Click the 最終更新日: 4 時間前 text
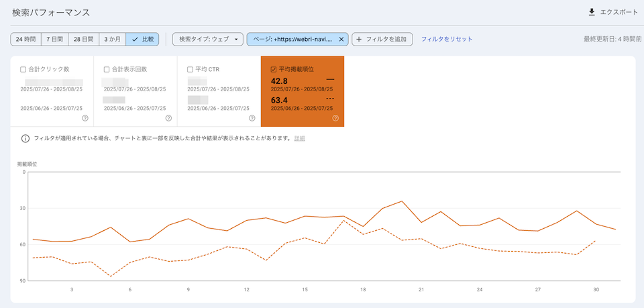 (x=612, y=40)
